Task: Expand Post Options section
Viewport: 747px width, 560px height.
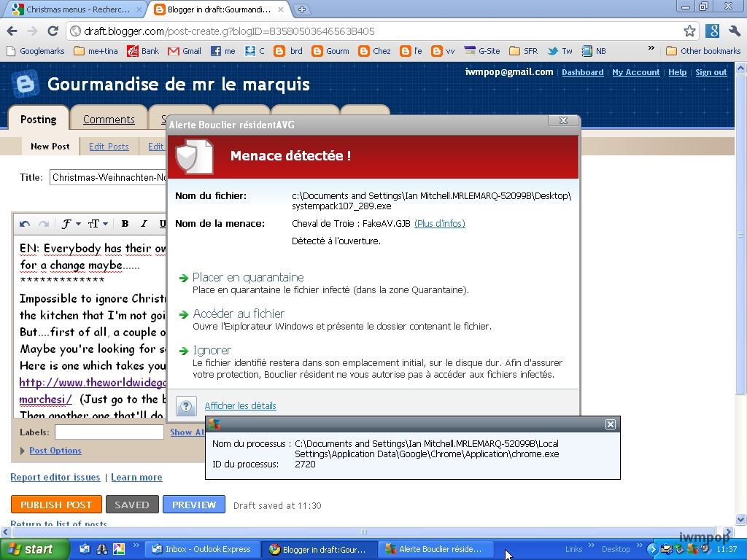Action: (x=55, y=451)
